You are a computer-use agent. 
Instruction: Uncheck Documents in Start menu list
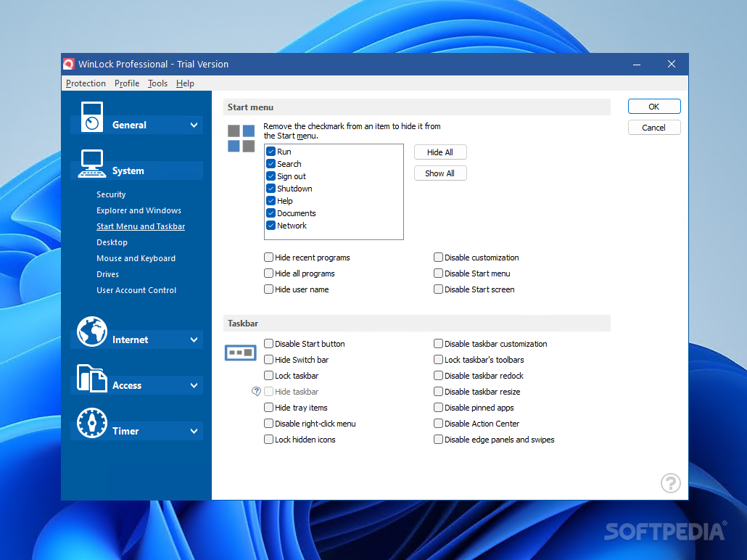point(271,213)
